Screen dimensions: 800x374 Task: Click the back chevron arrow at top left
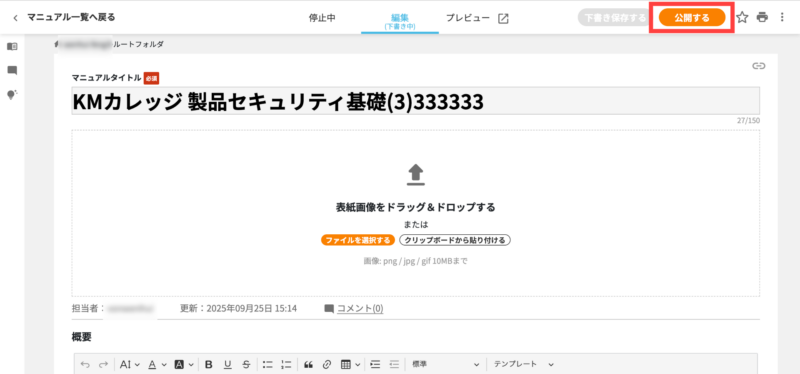point(15,18)
